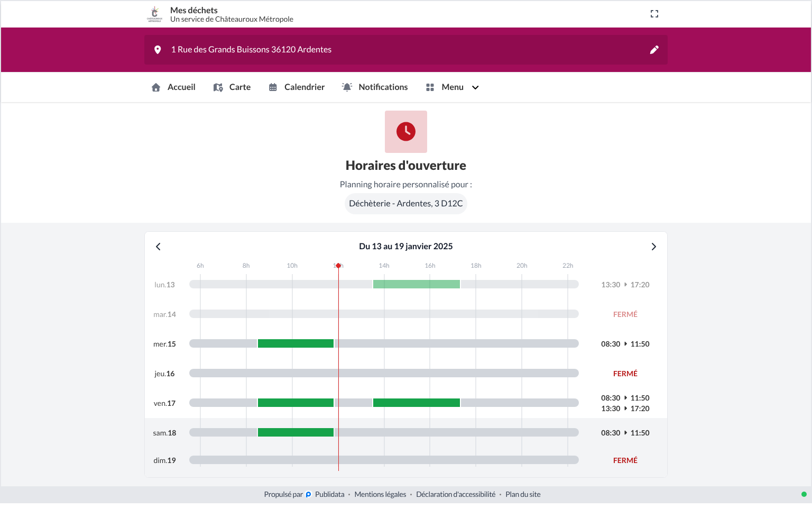Click the Châteauroux Métropole logo
The image size is (812, 508).
pos(154,14)
